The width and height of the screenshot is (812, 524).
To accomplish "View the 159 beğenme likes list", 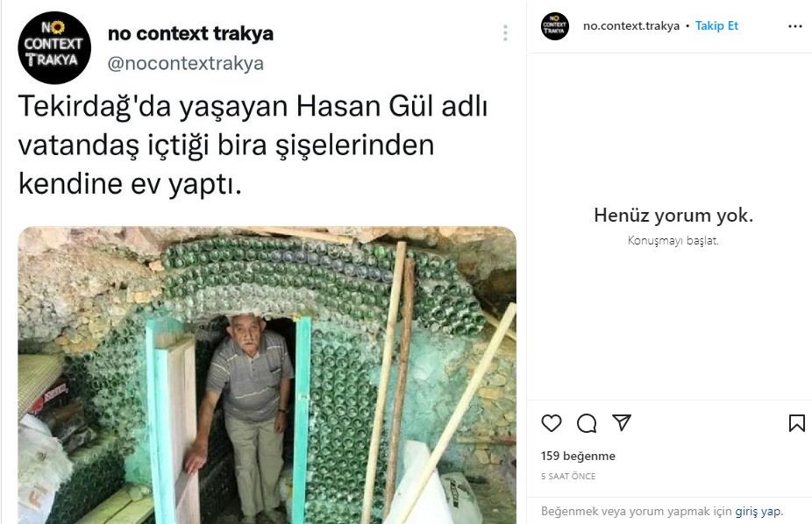I will 578,456.
